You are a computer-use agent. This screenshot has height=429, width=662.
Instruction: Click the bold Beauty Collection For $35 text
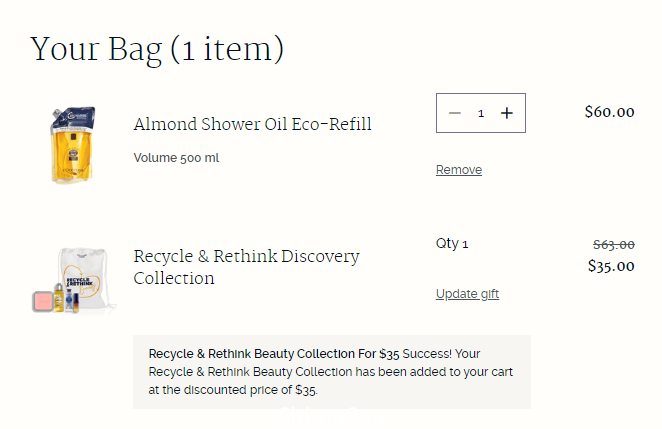(x=327, y=353)
